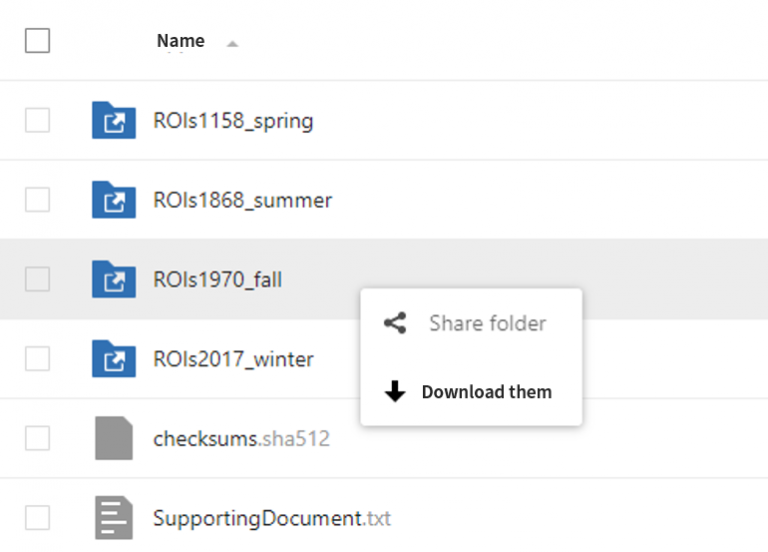
Task: Click the share icon in the popup menu
Action: click(395, 323)
